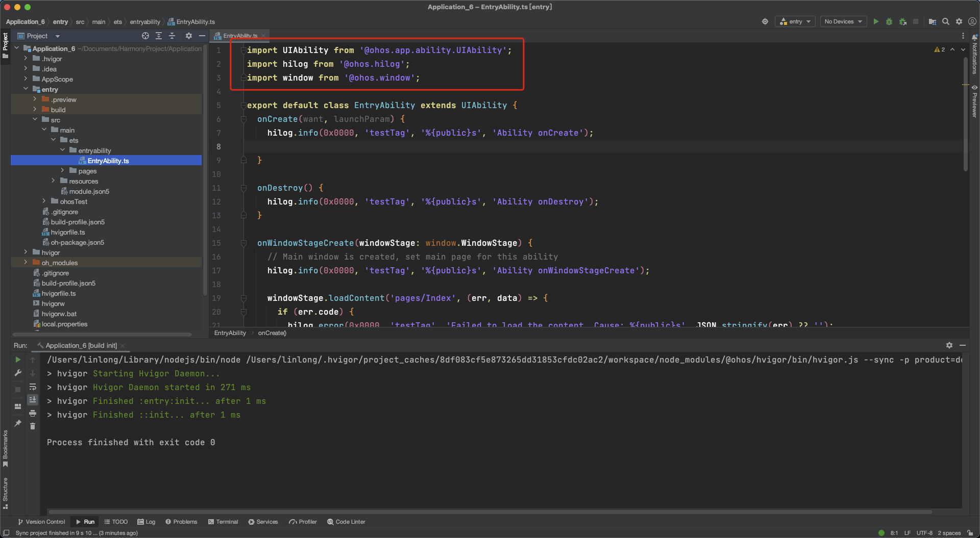Open the Project view mode dropdown
Viewport: 980px width, 538px height.
[x=58, y=36]
